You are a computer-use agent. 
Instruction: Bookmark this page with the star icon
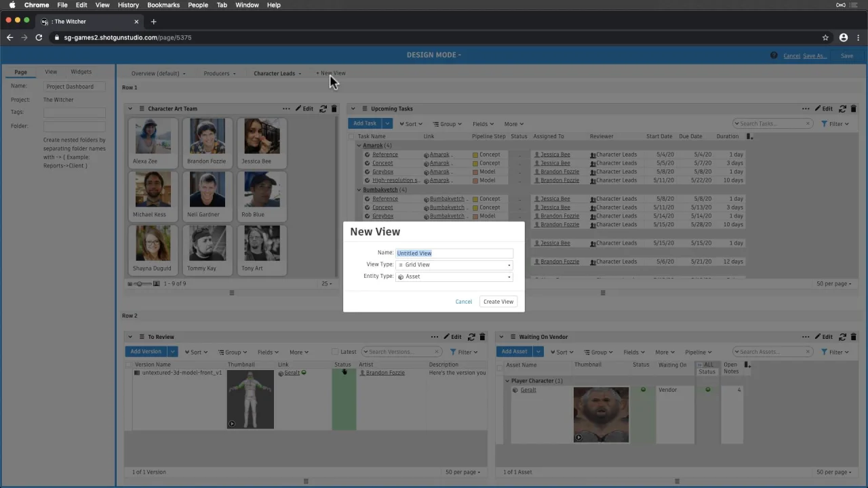[825, 37]
